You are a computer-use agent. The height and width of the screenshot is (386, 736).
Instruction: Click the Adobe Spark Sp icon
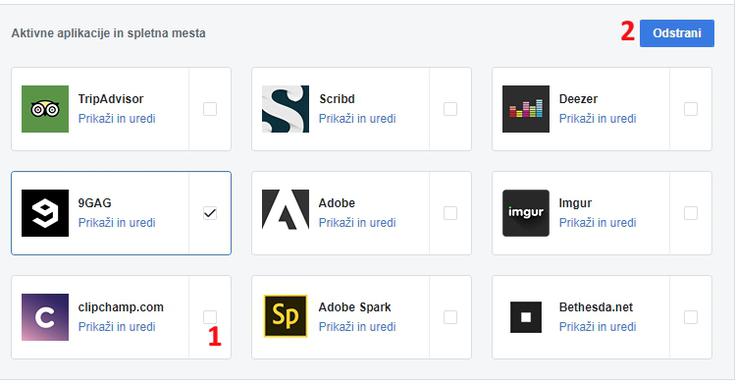click(285, 316)
